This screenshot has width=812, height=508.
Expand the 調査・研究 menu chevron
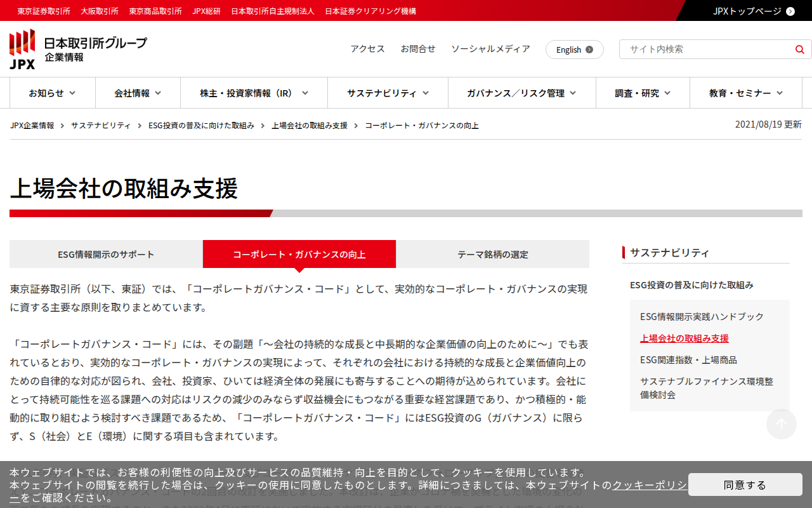pos(667,93)
